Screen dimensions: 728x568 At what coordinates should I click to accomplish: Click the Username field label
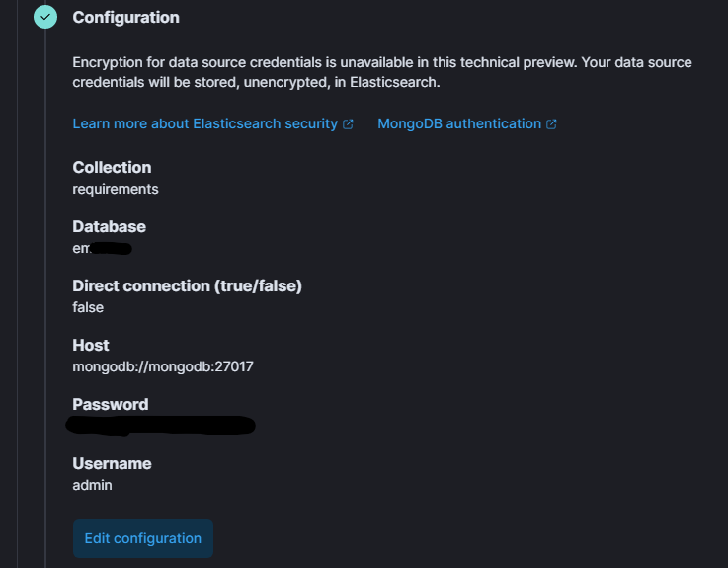click(x=112, y=464)
